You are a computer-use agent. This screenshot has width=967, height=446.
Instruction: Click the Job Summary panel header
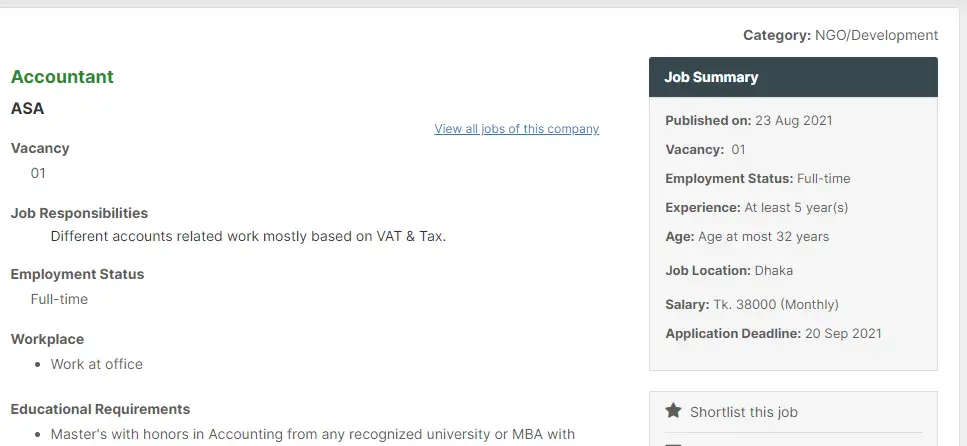click(x=793, y=77)
